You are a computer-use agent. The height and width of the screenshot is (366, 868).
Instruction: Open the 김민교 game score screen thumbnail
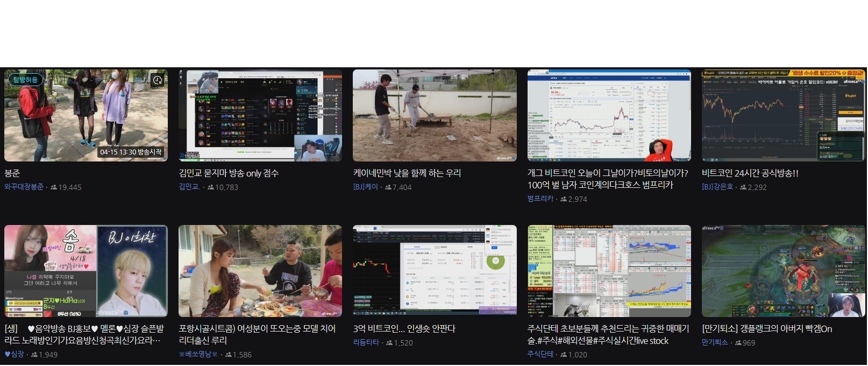click(260, 115)
